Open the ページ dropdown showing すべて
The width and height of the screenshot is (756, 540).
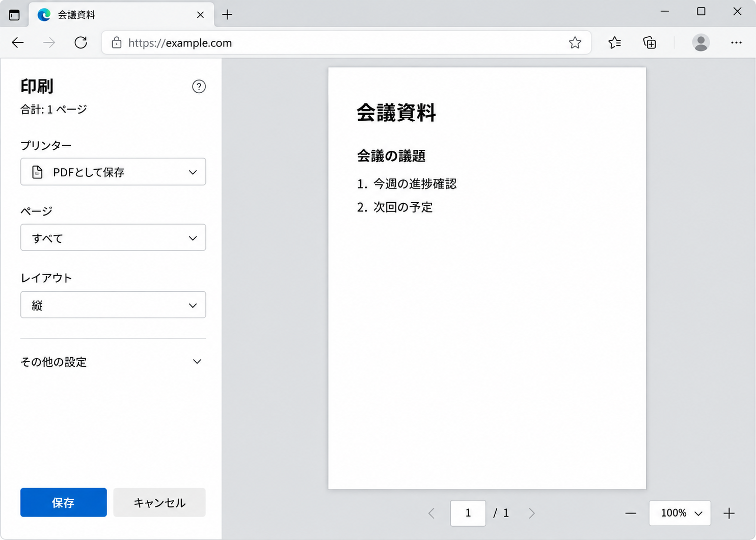click(x=113, y=237)
